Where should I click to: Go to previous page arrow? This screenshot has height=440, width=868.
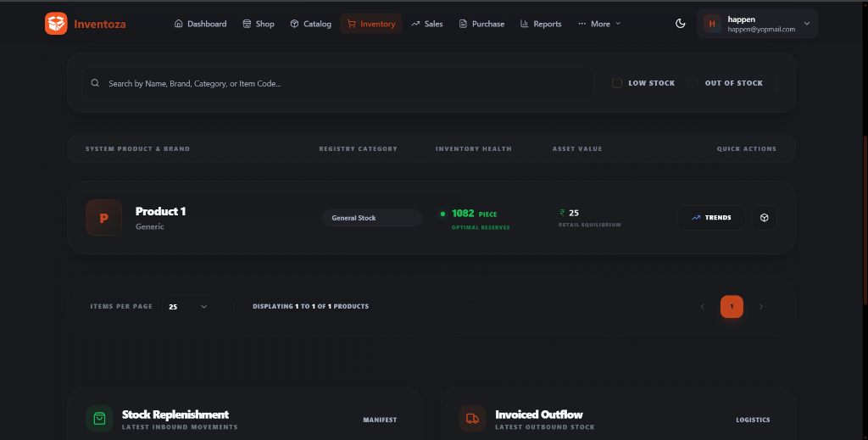[x=703, y=307]
